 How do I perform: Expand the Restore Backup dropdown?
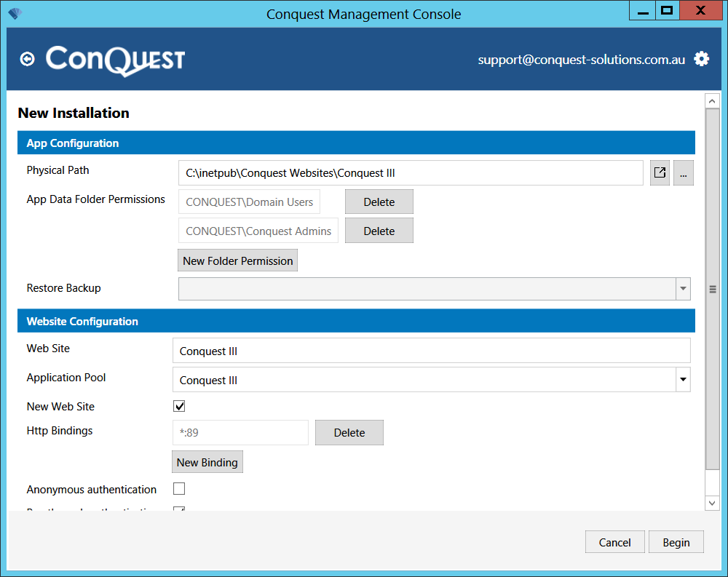(683, 289)
